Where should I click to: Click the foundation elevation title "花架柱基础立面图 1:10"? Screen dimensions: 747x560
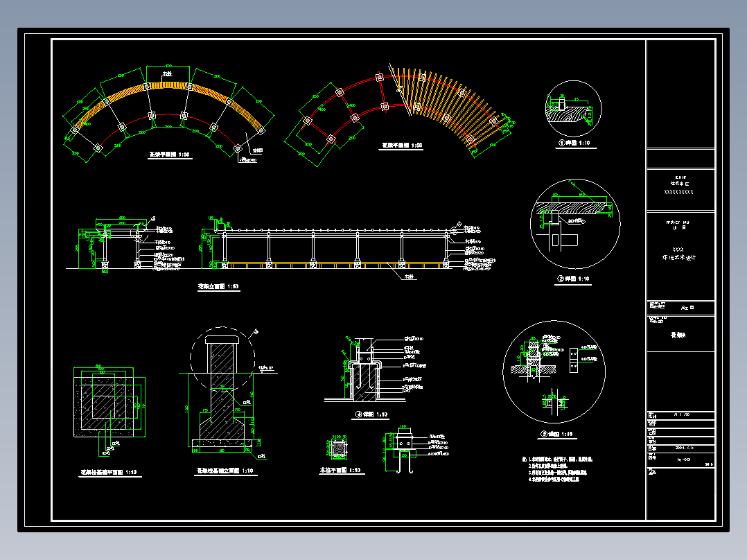(225, 471)
